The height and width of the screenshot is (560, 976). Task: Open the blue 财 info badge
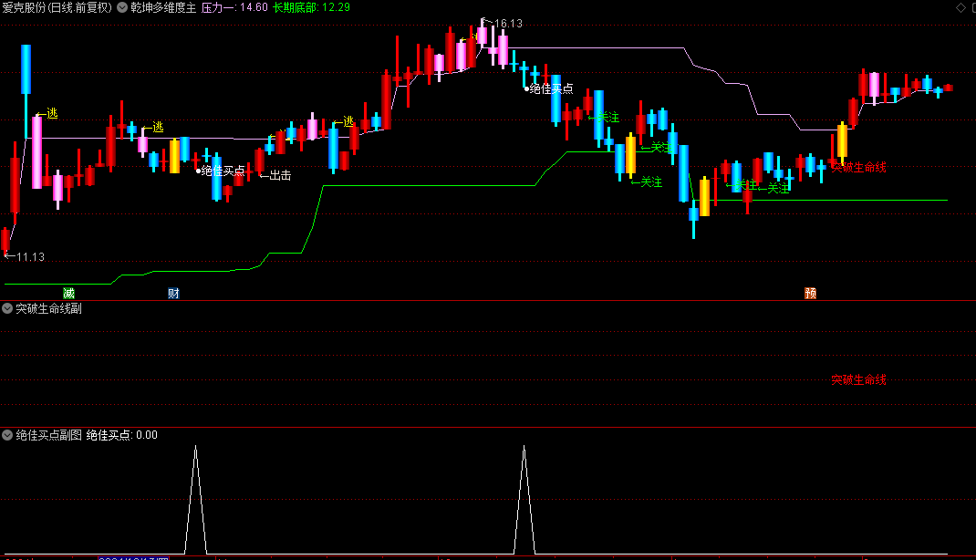point(173,293)
